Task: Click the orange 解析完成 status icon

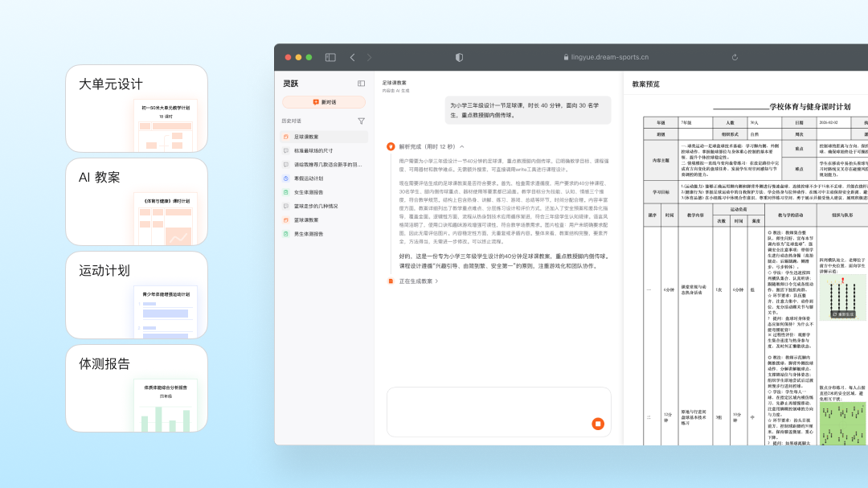Action: [391, 147]
